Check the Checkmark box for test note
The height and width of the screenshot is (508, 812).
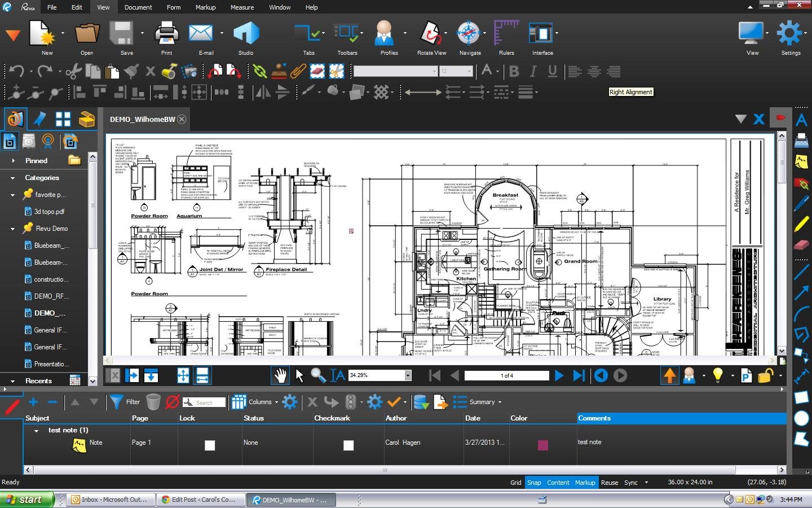tap(348, 445)
